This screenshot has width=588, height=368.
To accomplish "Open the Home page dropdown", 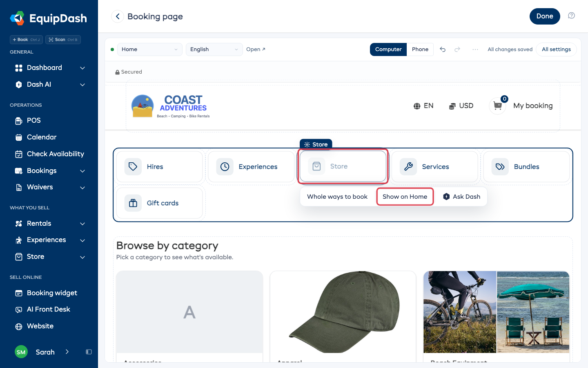I will click(149, 49).
